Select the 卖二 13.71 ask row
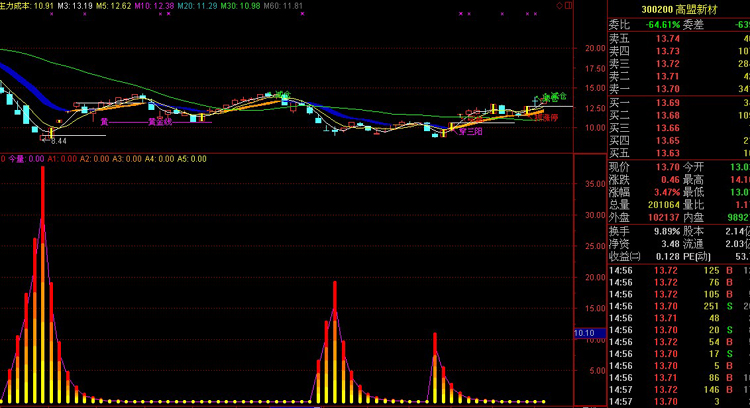This screenshot has height=408, width=750. pos(679,76)
